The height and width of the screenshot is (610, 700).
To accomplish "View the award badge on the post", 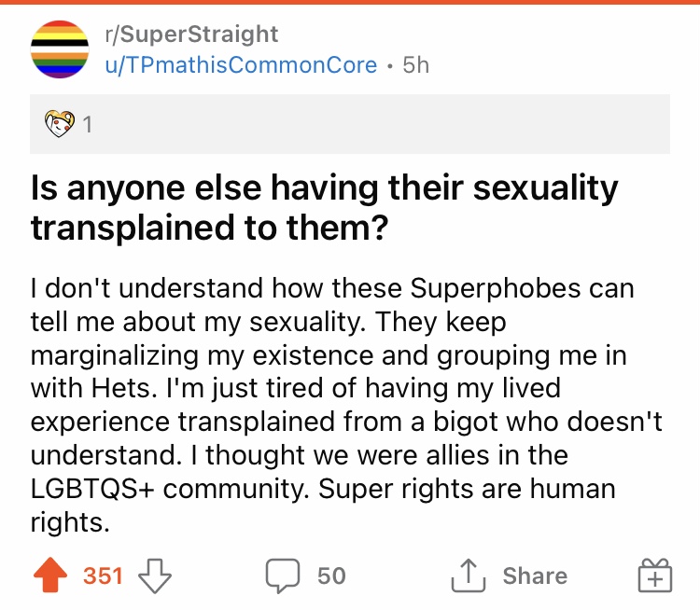I will [x=61, y=123].
